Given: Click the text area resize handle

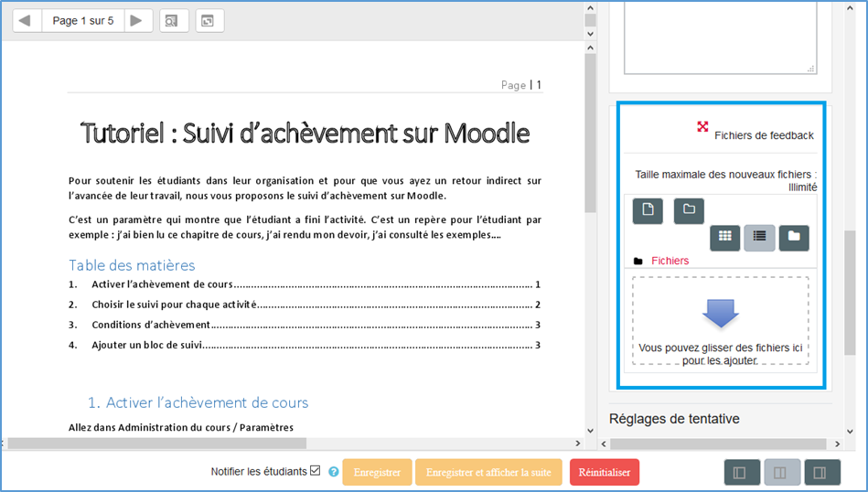Looking at the screenshot, I should (811, 69).
